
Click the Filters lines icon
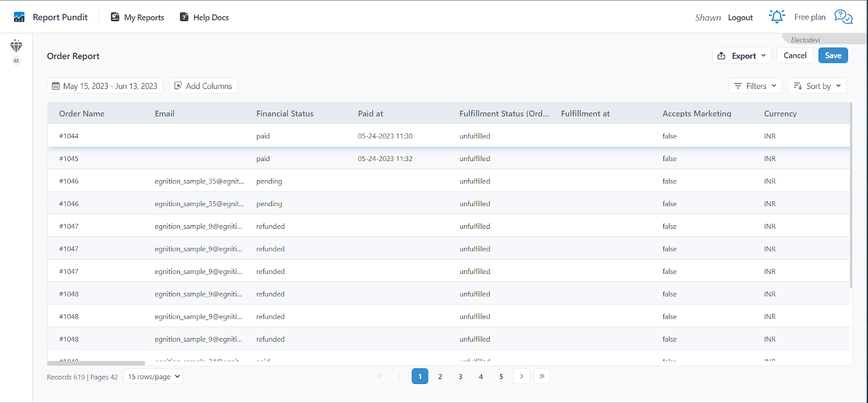coord(738,86)
